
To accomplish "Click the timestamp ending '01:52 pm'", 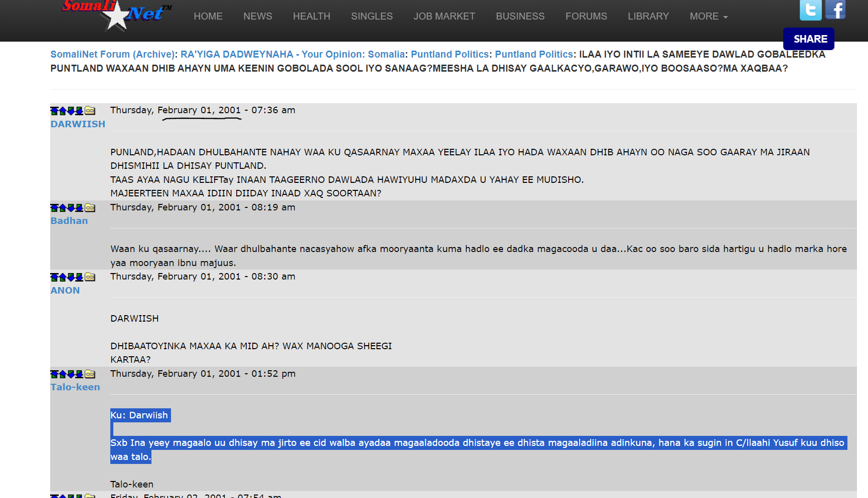I will click(x=203, y=374).
